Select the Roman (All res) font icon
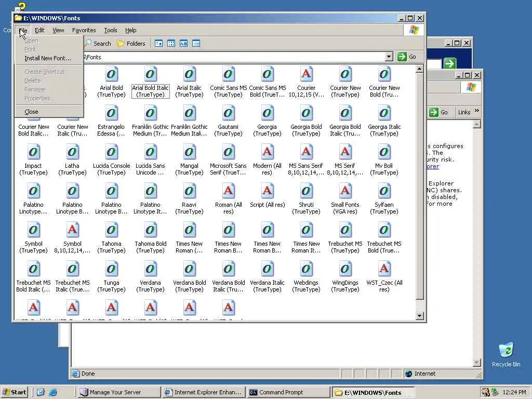The height and width of the screenshot is (399, 532). pos(229,191)
